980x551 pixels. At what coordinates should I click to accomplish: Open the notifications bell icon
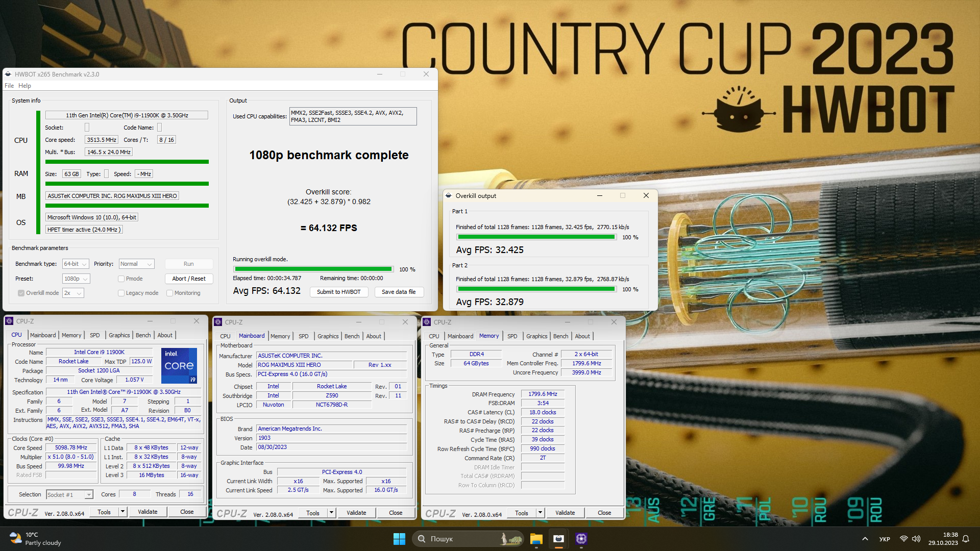point(966,539)
